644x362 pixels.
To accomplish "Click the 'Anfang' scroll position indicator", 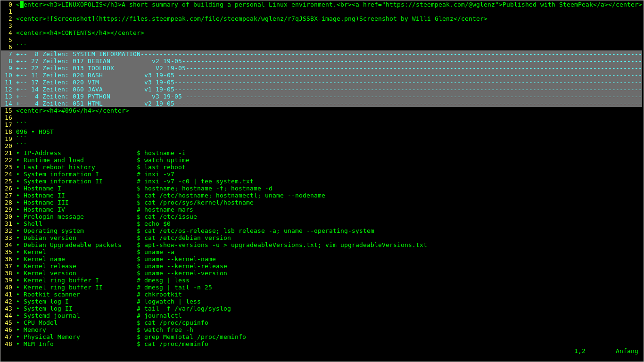I will point(627,351).
